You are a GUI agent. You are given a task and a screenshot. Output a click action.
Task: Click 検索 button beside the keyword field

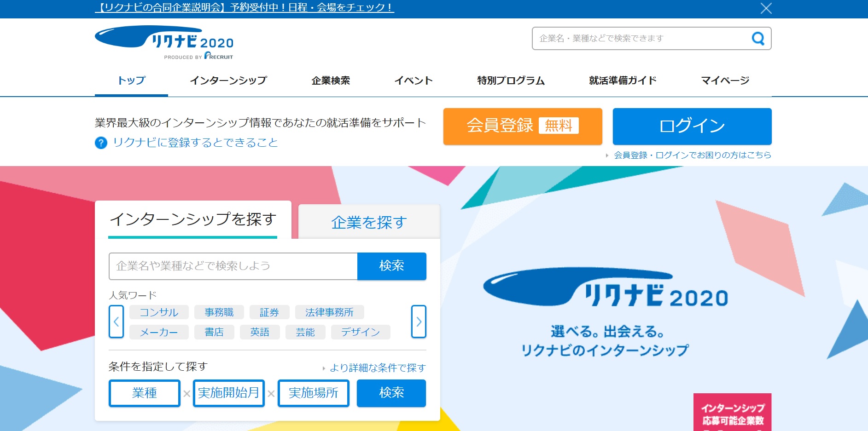click(x=391, y=266)
